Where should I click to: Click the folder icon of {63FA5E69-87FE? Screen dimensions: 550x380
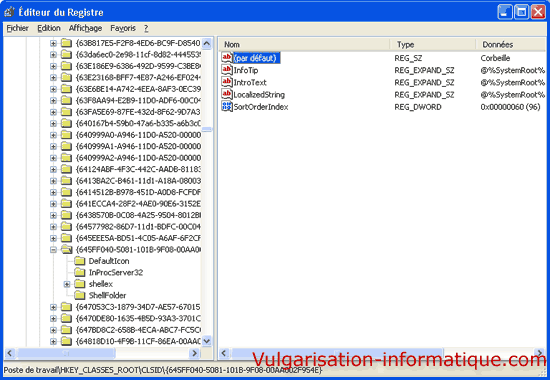click(66, 112)
